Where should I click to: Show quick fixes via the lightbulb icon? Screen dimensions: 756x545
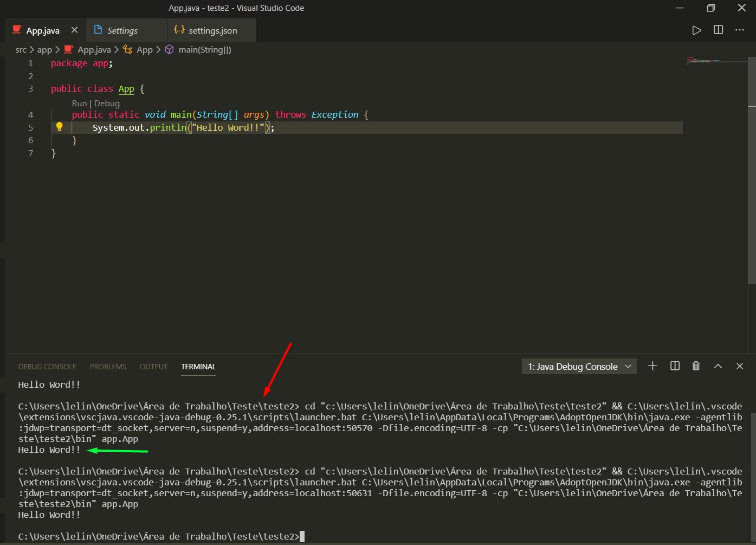[x=59, y=127]
